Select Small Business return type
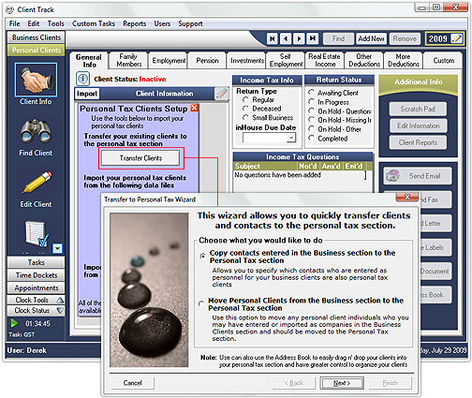 246,117
